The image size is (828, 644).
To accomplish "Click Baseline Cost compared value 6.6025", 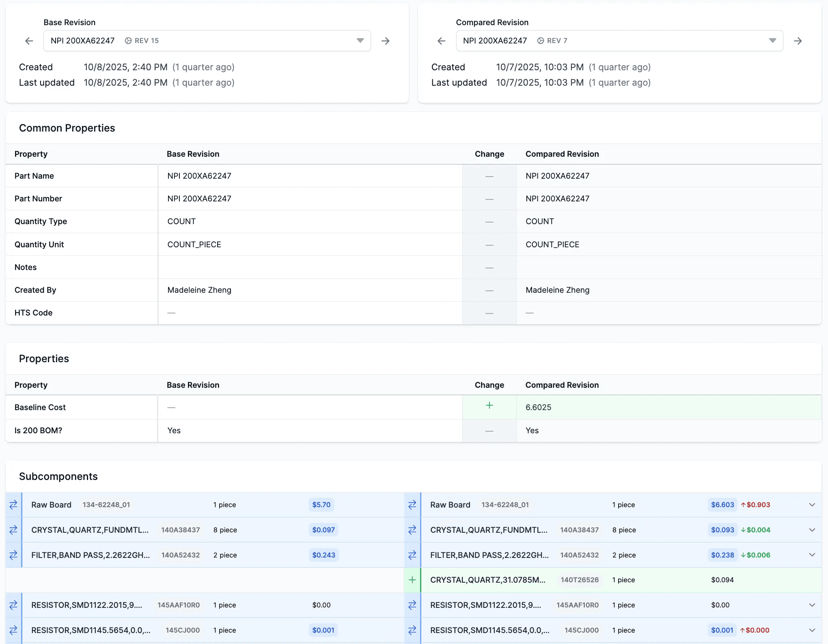I will point(538,407).
